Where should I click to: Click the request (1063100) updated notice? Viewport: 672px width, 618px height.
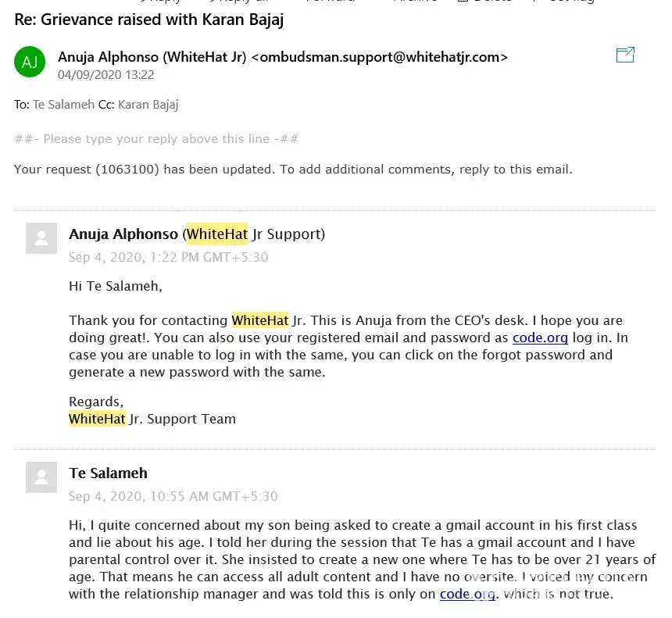(x=293, y=169)
